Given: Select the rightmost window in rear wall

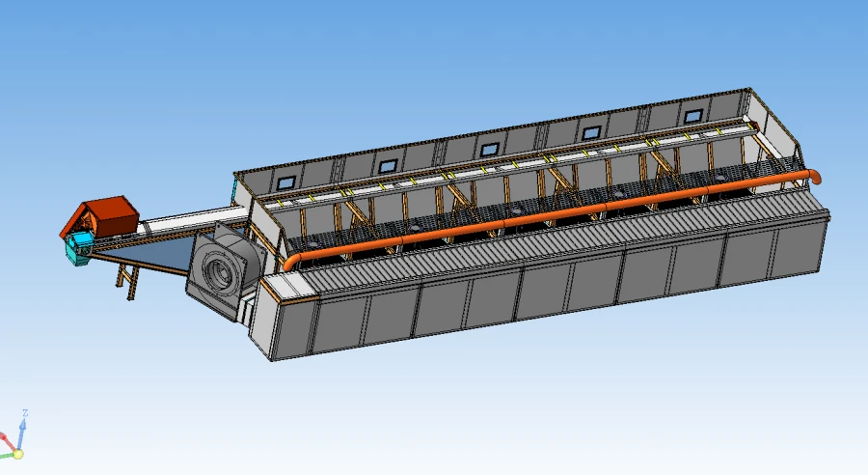Looking at the screenshot, I should (x=692, y=116).
